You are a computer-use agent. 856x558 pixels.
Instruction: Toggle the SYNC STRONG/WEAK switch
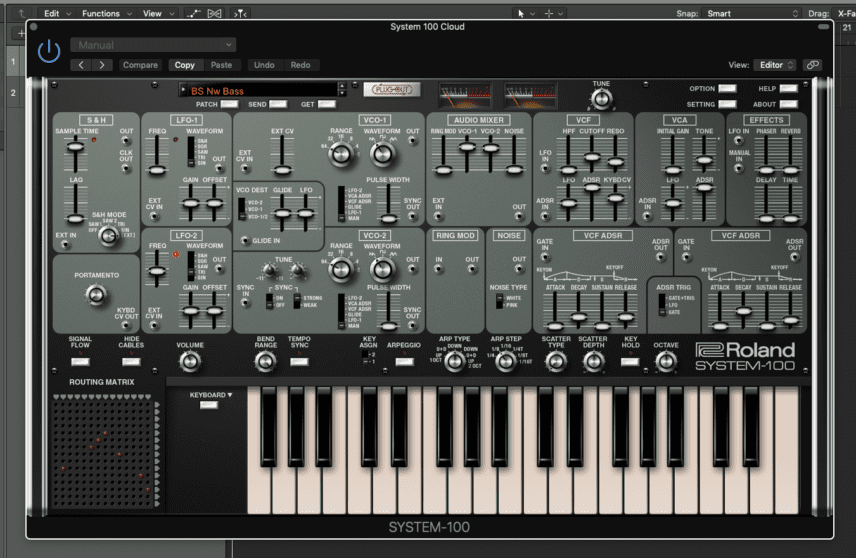coord(296,301)
